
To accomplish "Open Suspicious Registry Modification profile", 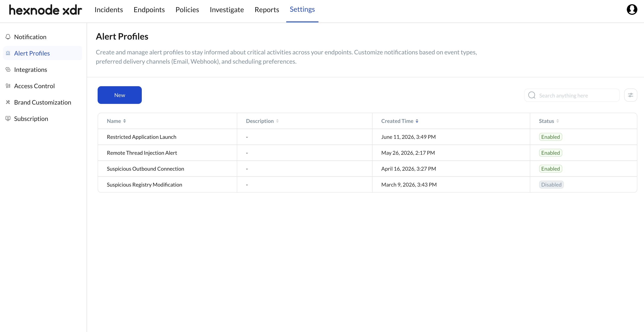I will (144, 185).
